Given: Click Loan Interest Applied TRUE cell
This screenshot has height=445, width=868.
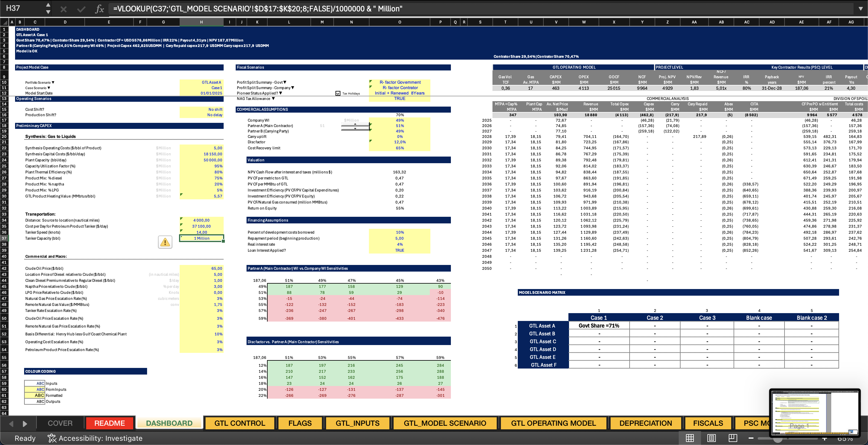Looking at the screenshot, I should click(400, 251).
